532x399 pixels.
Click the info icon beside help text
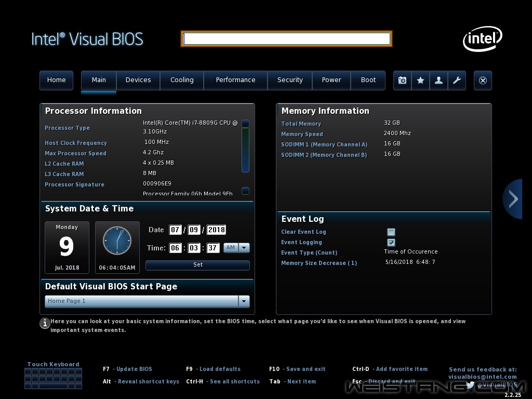point(45,323)
